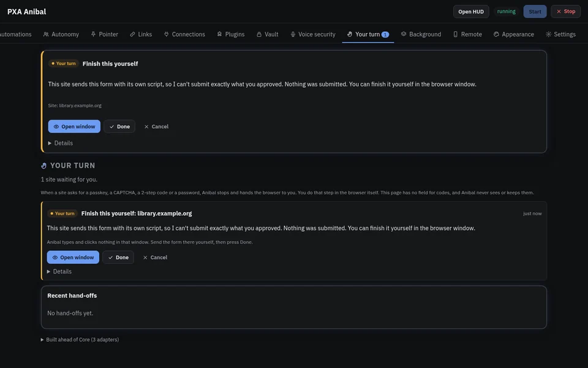Click the Connections plug icon
Viewport: 588px width, 368px height.
coord(167,34)
